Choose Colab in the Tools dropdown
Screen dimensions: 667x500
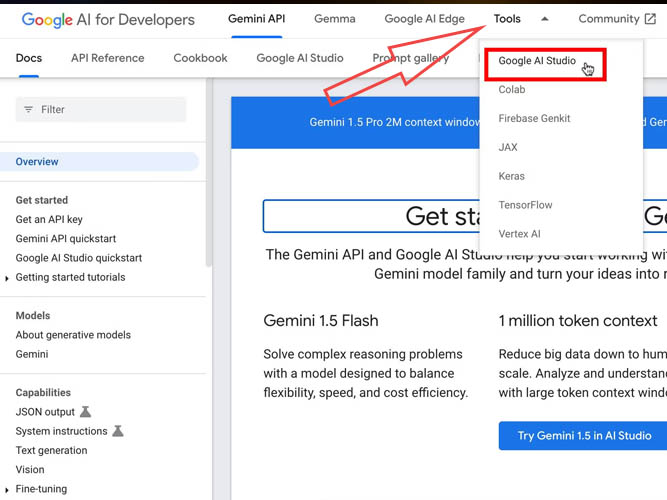(512, 90)
